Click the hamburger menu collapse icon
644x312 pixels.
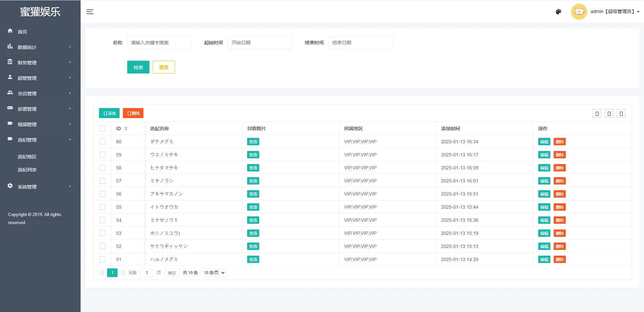point(90,12)
